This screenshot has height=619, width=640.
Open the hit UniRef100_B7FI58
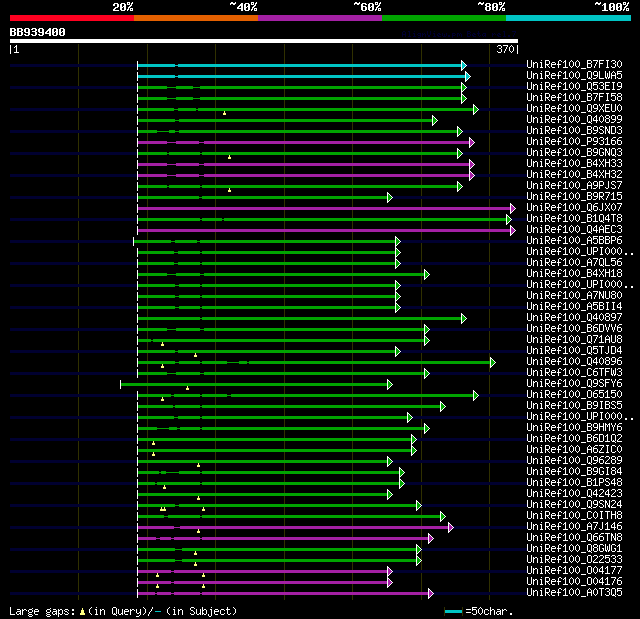[x=574, y=98]
